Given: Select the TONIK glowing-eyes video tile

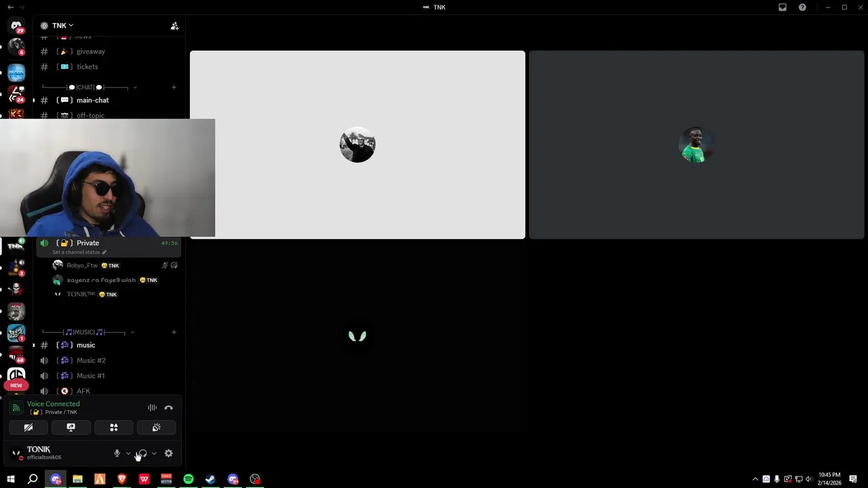Looking at the screenshot, I should pos(357,335).
